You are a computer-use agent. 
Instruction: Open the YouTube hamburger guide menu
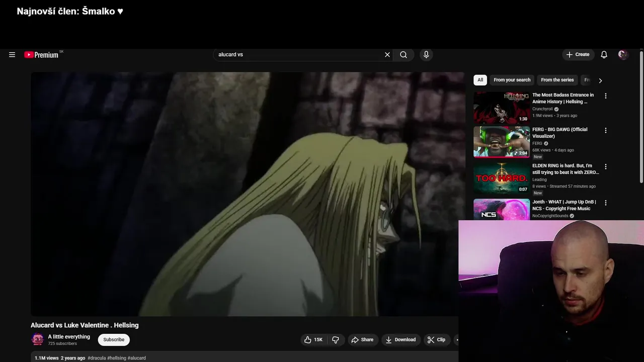click(12, 55)
